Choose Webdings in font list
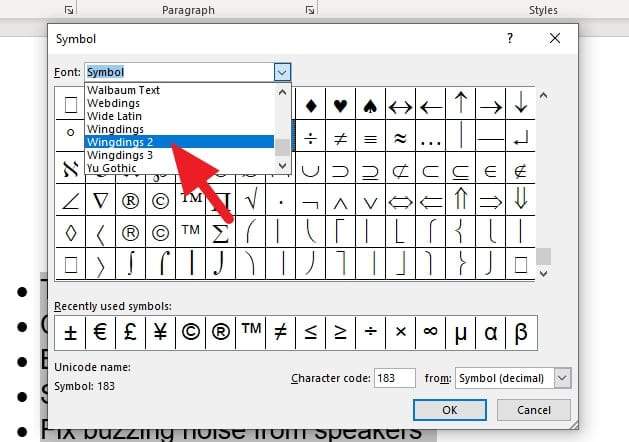The width and height of the screenshot is (629, 442). point(180,103)
